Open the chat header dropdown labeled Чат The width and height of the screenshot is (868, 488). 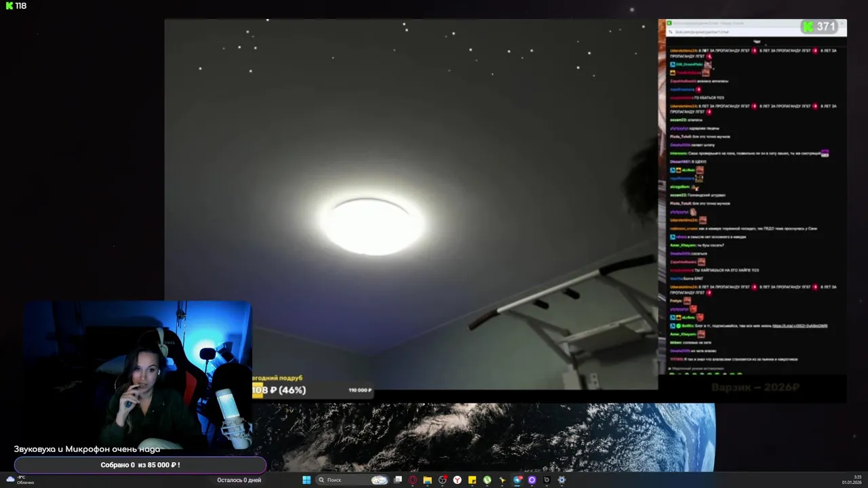pos(757,41)
